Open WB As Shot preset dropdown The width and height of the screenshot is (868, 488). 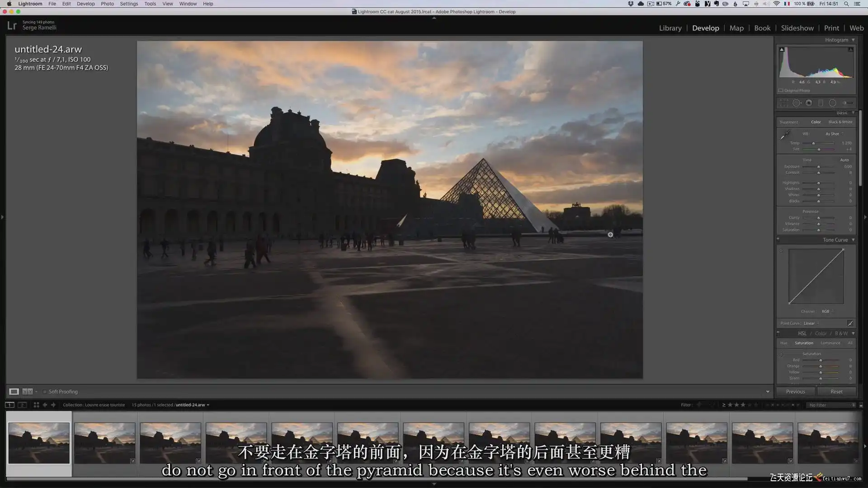tap(835, 134)
